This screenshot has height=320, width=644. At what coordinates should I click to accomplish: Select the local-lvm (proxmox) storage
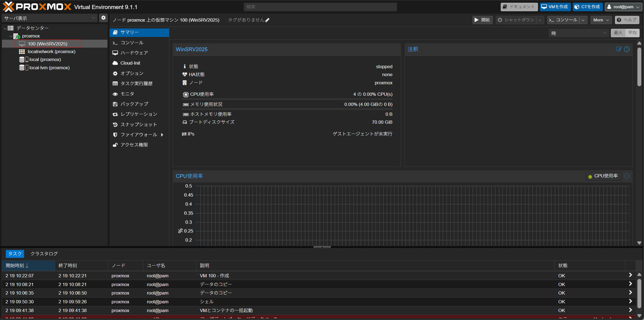coord(49,68)
